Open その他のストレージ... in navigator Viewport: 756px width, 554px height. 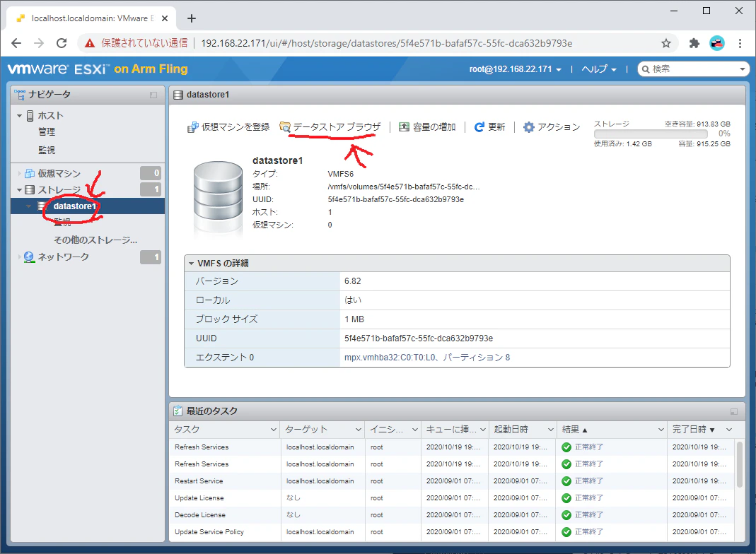(x=95, y=240)
